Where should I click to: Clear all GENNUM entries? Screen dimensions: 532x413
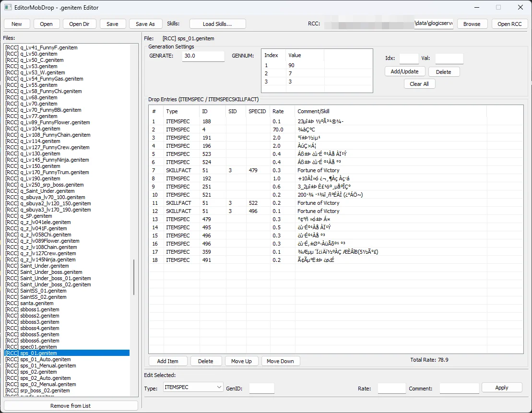[x=419, y=84]
